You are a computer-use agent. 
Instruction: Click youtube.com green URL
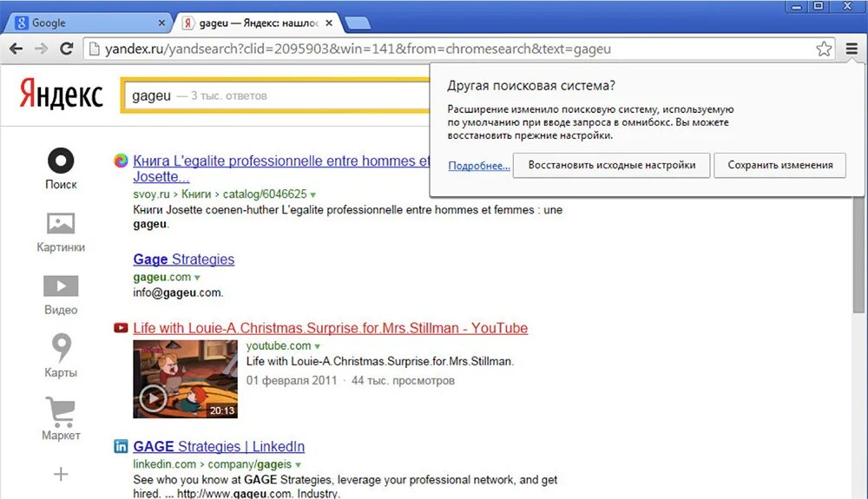pos(279,345)
